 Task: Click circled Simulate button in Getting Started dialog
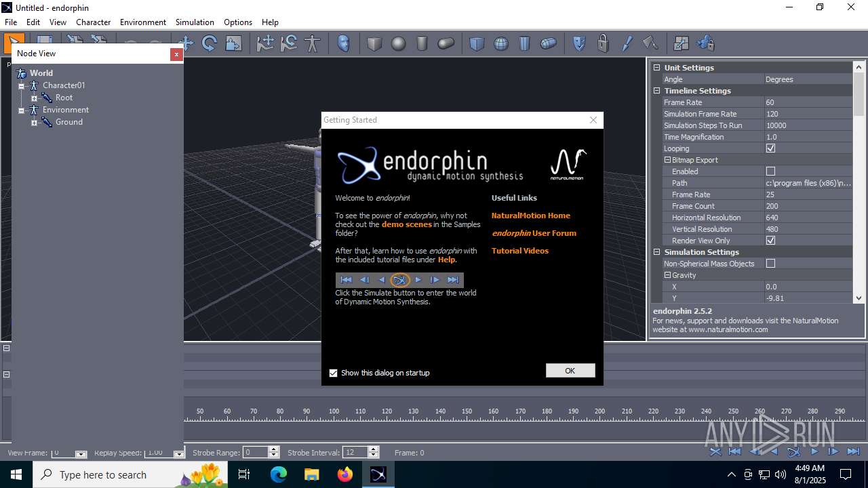400,280
